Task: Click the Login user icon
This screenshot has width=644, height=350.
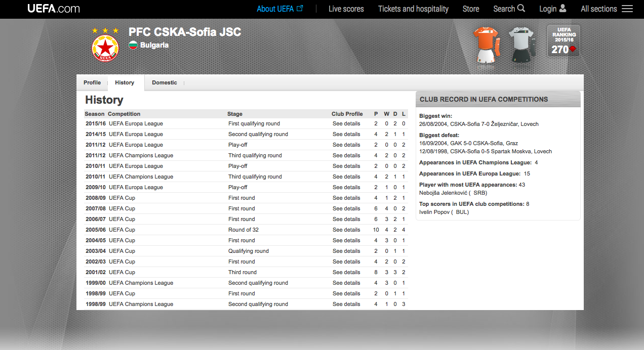Action: click(562, 9)
